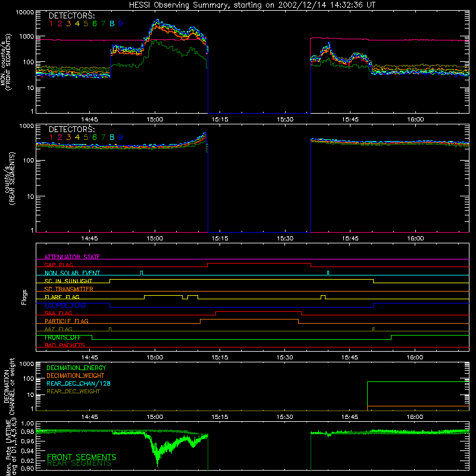Select the PARTICLE_FLAG label
The height and width of the screenshot is (476, 476).
click(x=67, y=321)
